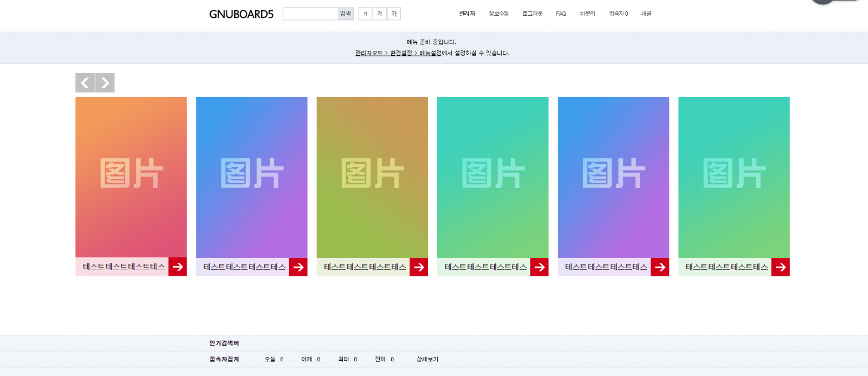
Task: Click red arrow on the fourth card
Action: click(x=539, y=267)
